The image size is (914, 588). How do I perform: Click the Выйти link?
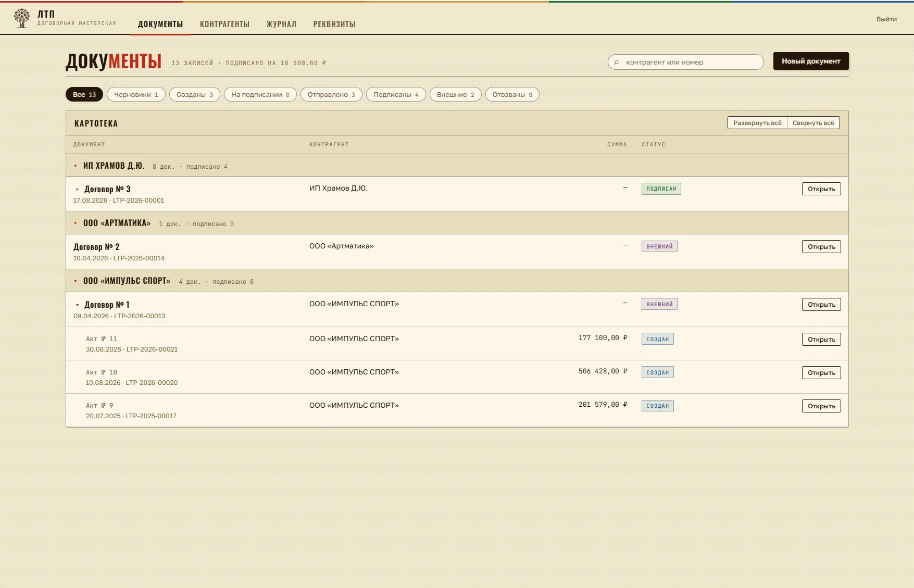(x=886, y=19)
